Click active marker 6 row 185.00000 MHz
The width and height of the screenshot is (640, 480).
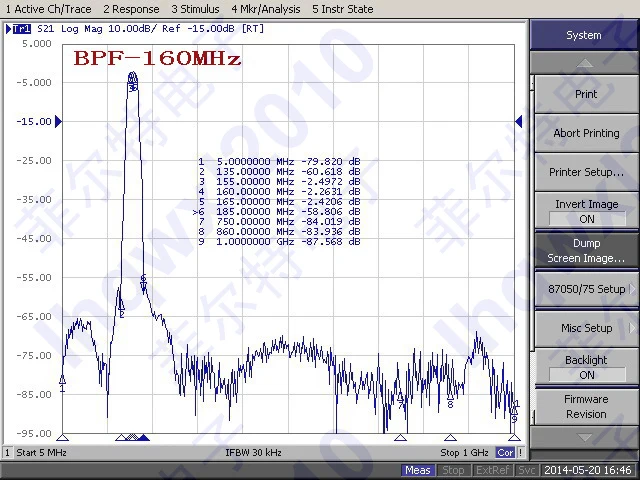[x=277, y=211]
